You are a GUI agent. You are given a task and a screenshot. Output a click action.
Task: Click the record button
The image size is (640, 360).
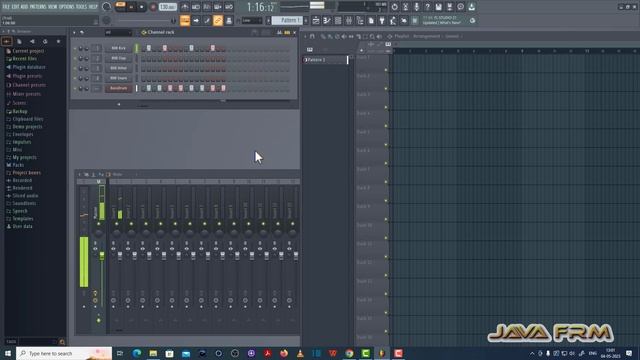(x=153, y=7)
